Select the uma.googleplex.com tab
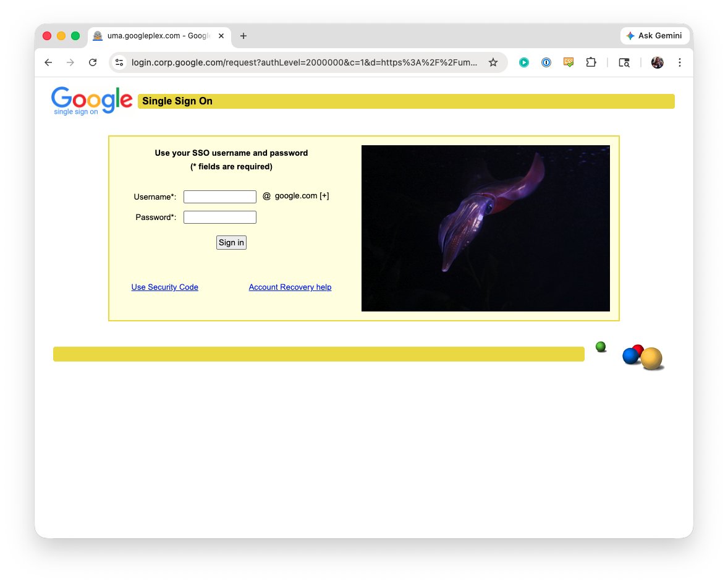Viewport: 728px width, 584px height. tap(159, 36)
